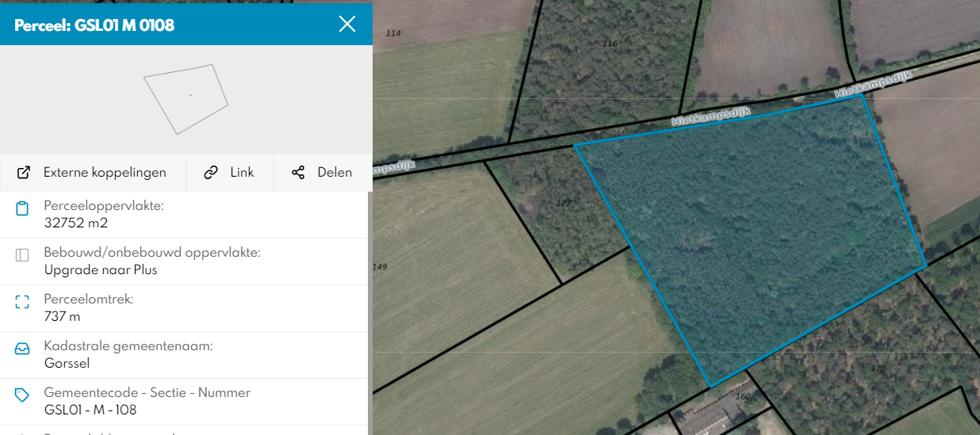Click parcel number 149 on the map
980x435 pixels.
point(380,267)
